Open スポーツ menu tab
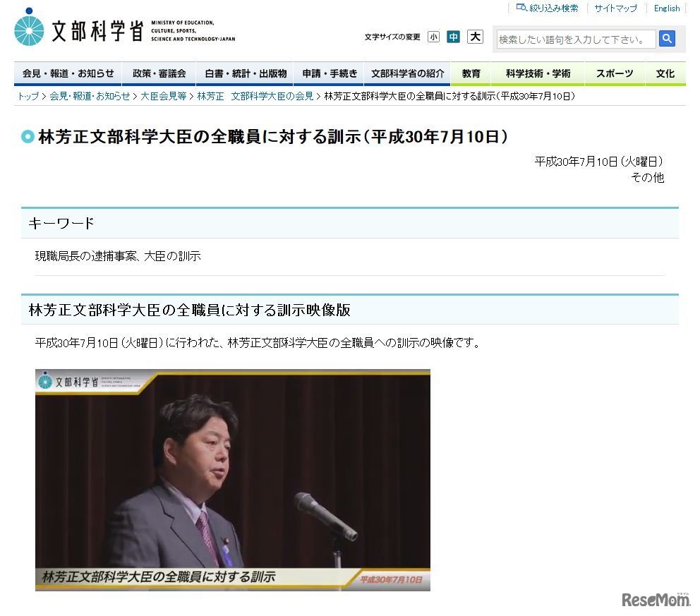The height and width of the screenshot is (616, 700). click(x=615, y=73)
